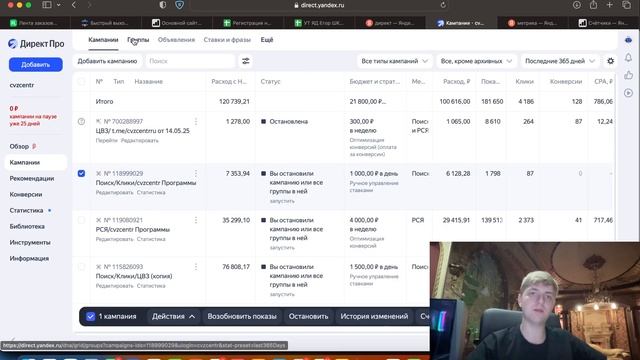This screenshot has height=360, width=640.
Task: Click Перейти link under campaign 700288997
Action: click(106, 140)
